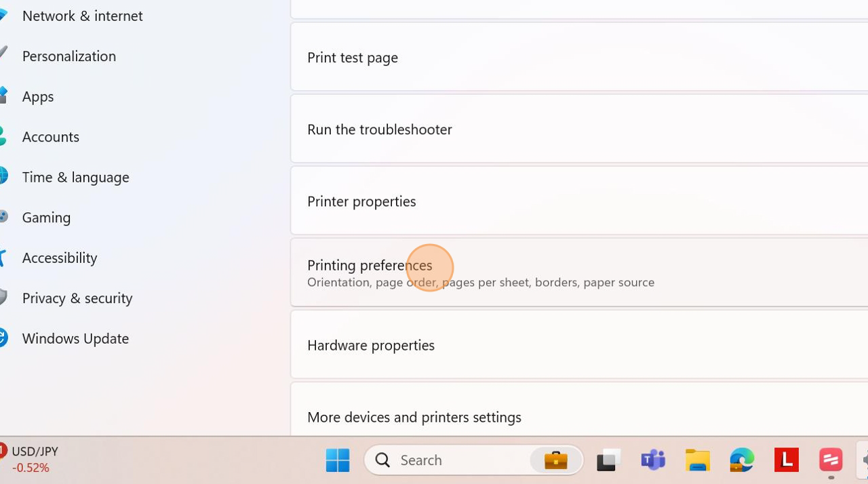Open Printer properties
868x484 pixels.
pos(361,201)
